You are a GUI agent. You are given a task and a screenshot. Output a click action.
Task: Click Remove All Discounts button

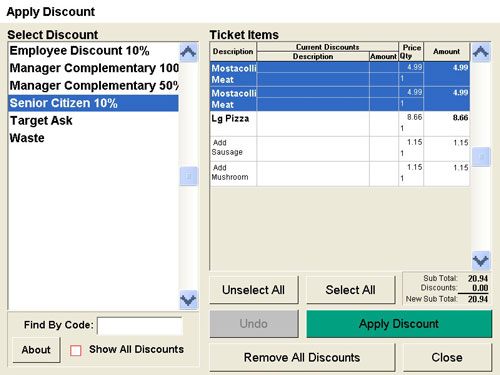(302, 357)
